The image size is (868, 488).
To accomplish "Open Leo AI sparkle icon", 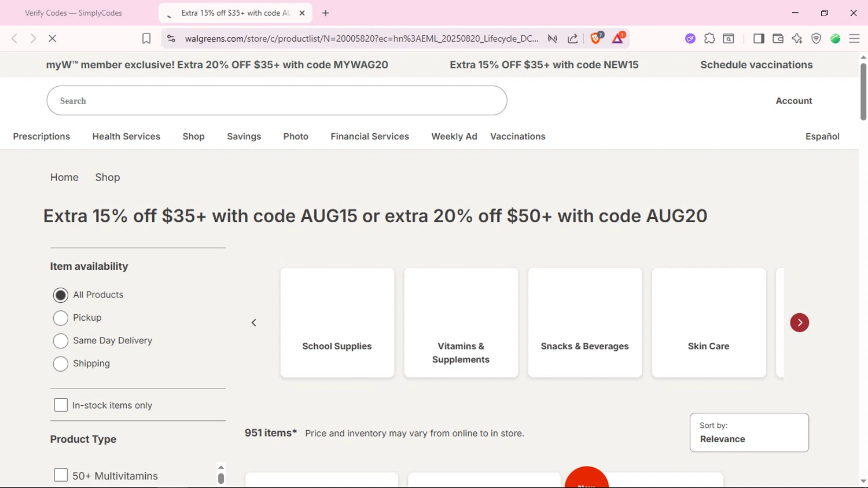I will [x=797, y=39].
